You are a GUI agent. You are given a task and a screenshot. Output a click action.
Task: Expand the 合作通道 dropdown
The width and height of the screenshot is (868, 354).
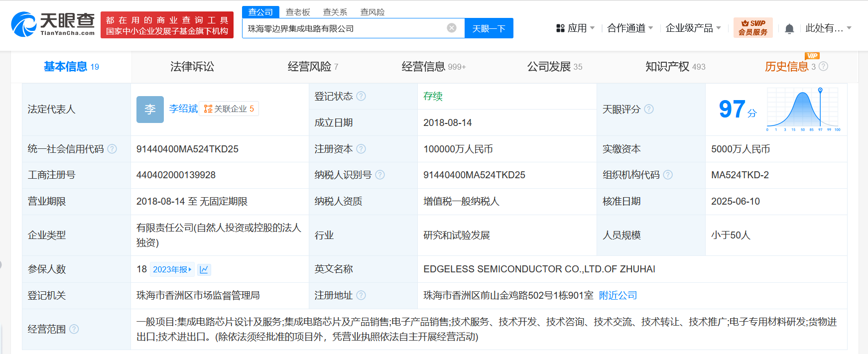[x=630, y=28]
